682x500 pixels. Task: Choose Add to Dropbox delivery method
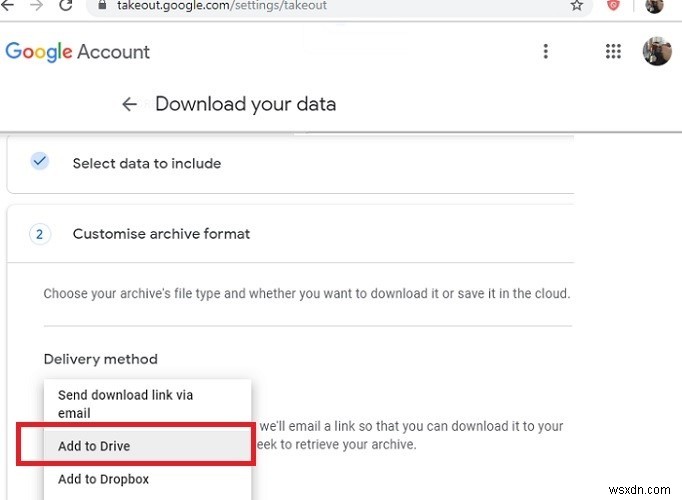coord(147,479)
